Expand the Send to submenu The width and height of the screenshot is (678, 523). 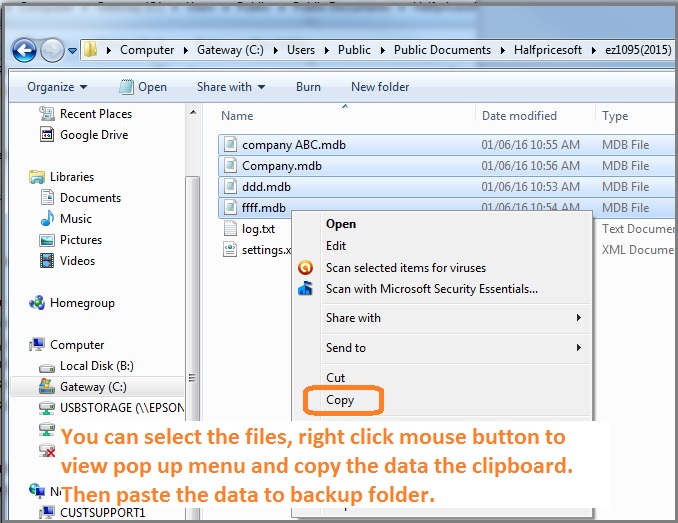pyautogui.click(x=452, y=348)
